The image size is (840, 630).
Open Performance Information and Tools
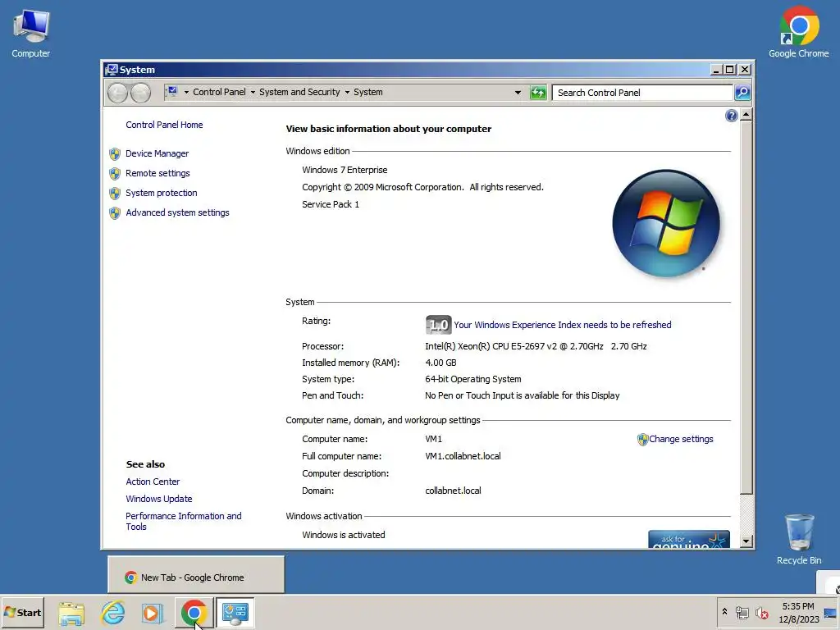[183, 521]
